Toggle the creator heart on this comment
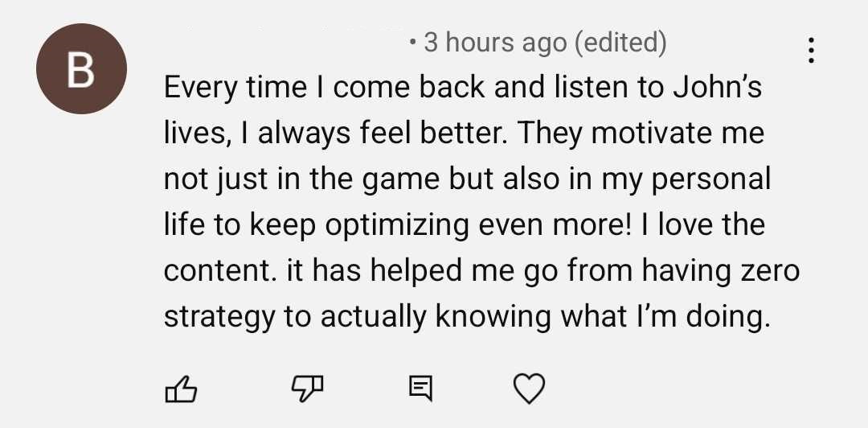The width and height of the screenshot is (868, 428). (529, 389)
